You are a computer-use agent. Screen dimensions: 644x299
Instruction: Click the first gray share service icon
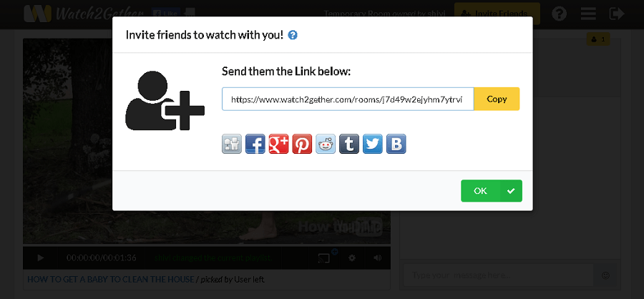click(232, 144)
